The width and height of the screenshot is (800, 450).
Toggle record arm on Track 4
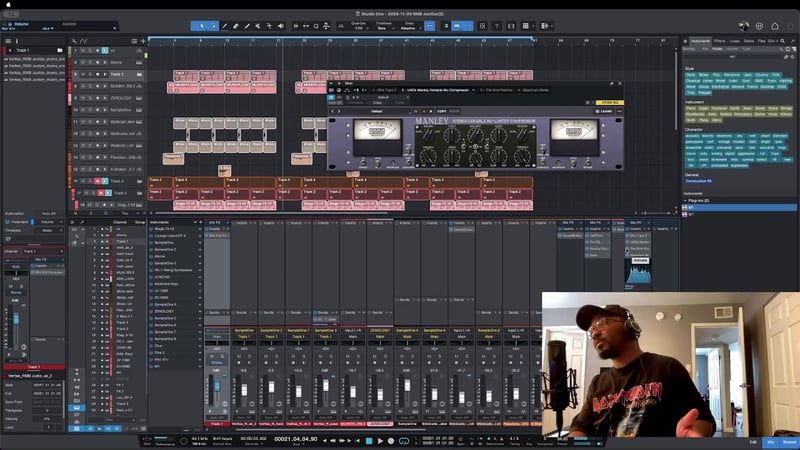click(97, 181)
